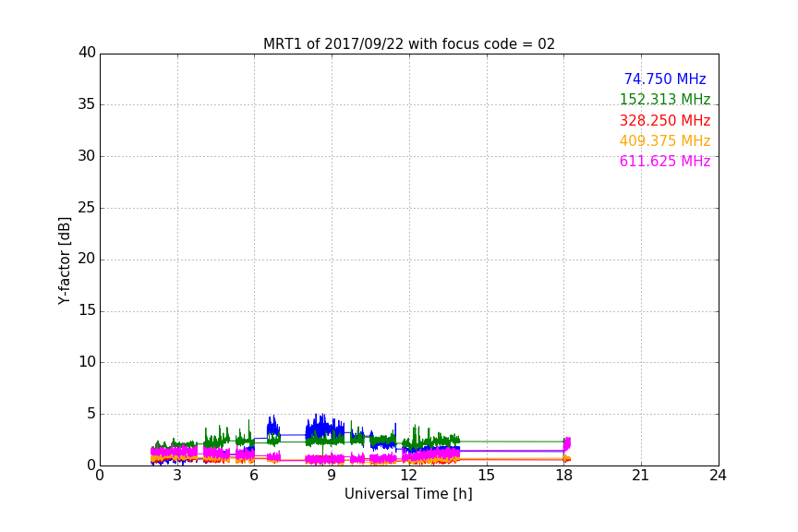This screenshot has height=532, width=798.
Task: Click the y-axis tick value 35
Action: [87, 104]
